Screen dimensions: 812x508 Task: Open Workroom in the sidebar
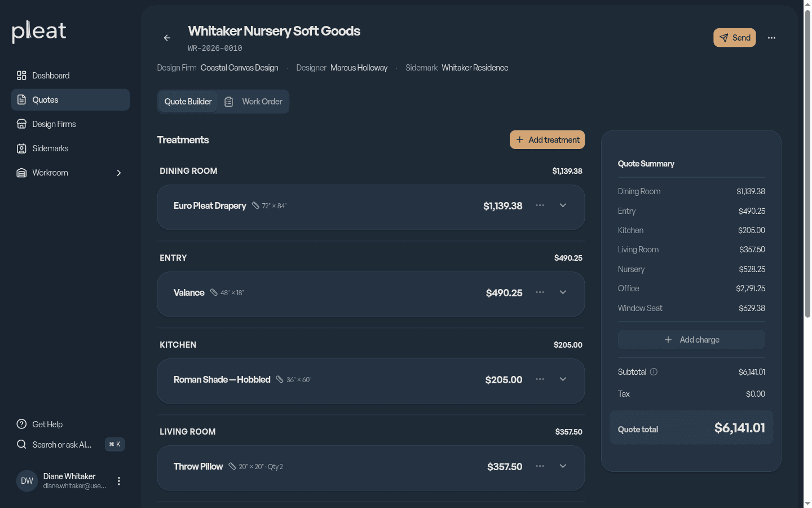coord(70,173)
